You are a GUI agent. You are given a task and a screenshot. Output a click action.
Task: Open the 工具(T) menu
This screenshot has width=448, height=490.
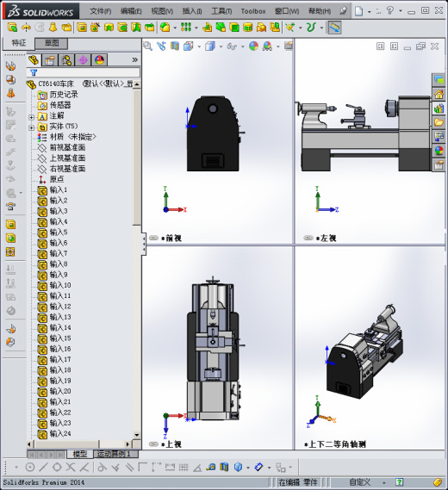pos(221,11)
